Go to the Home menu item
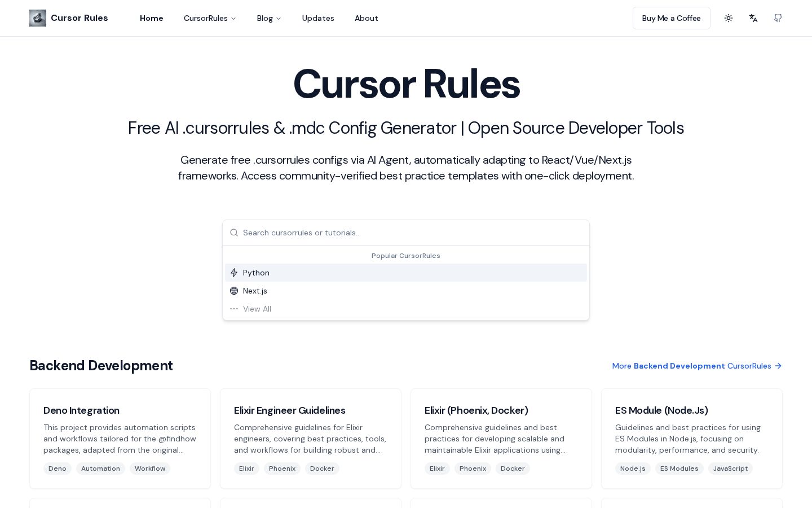Screen dimensions: 812x508 152,18
